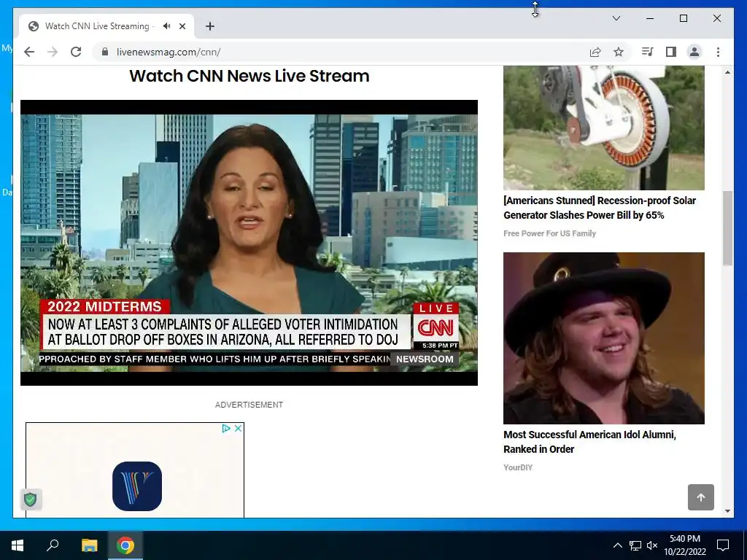Open the Windows Start menu
Screen dimensions: 747x560
pyautogui.click(x=18, y=545)
